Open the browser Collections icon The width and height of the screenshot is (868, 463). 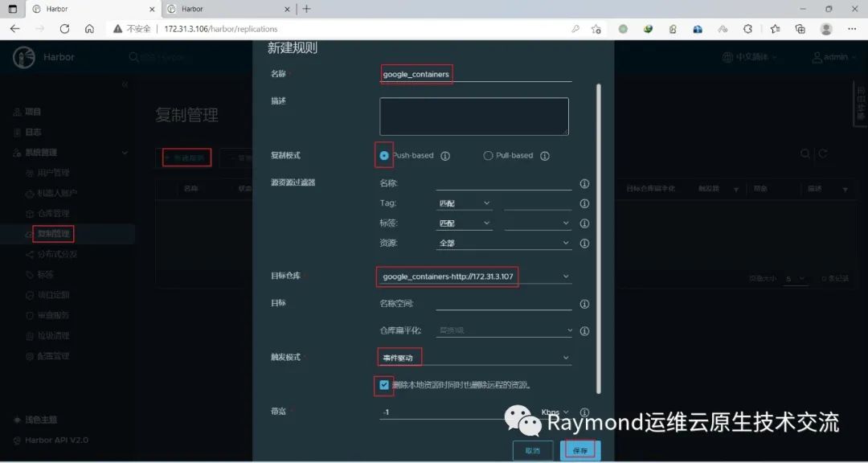(800, 29)
